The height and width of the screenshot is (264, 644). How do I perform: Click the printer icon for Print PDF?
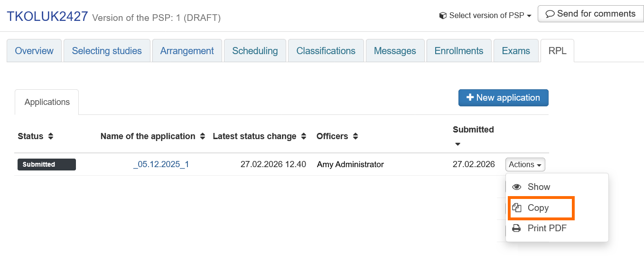tap(517, 228)
